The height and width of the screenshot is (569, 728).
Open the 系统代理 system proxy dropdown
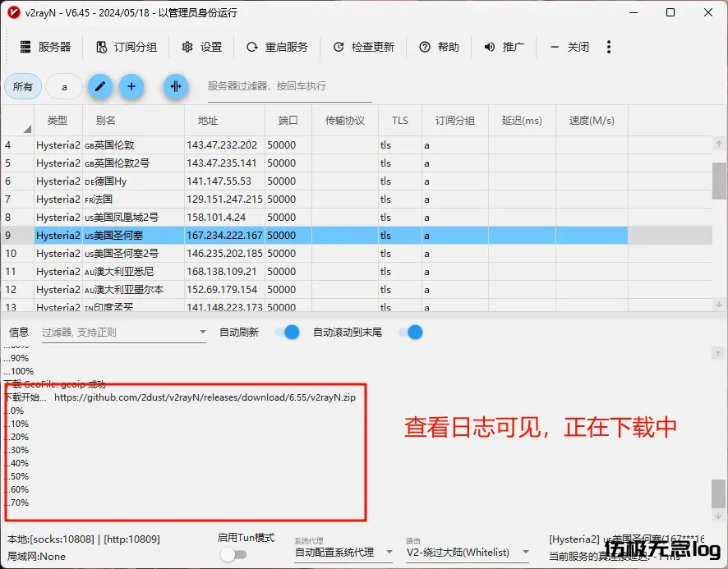344,553
